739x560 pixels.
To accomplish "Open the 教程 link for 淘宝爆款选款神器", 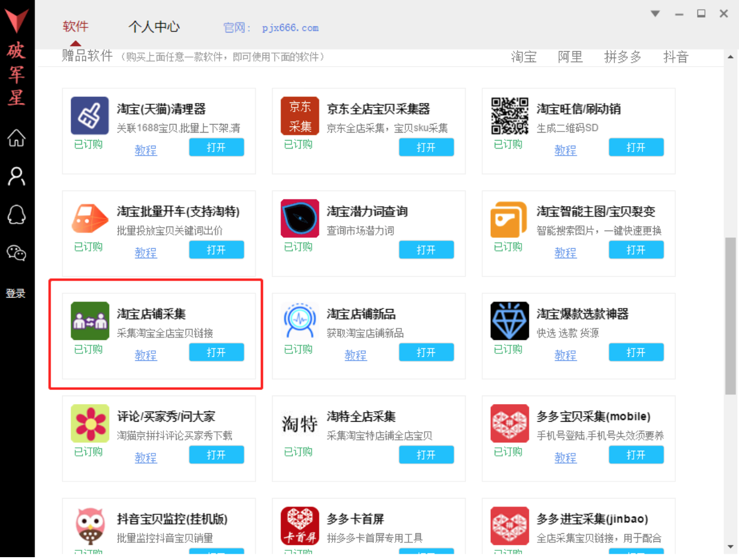I will coord(565,355).
